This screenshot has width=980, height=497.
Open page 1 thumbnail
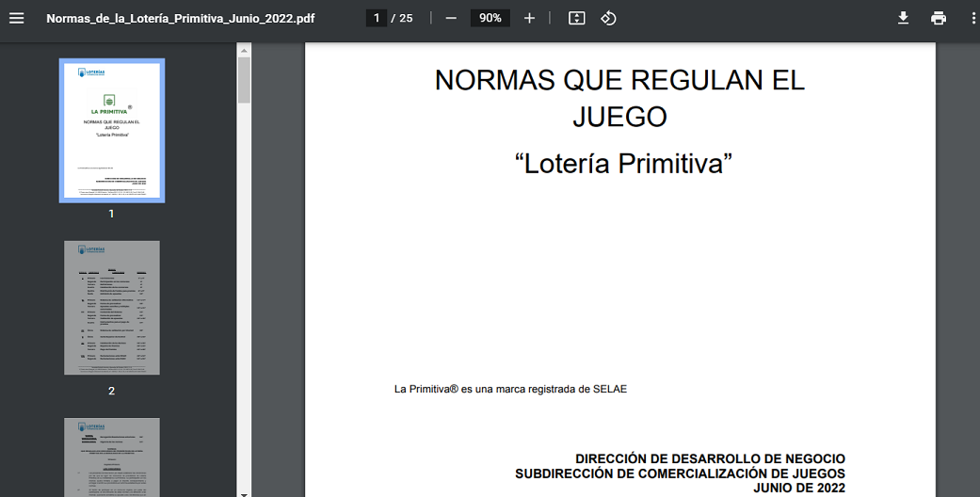click(112, 131)
